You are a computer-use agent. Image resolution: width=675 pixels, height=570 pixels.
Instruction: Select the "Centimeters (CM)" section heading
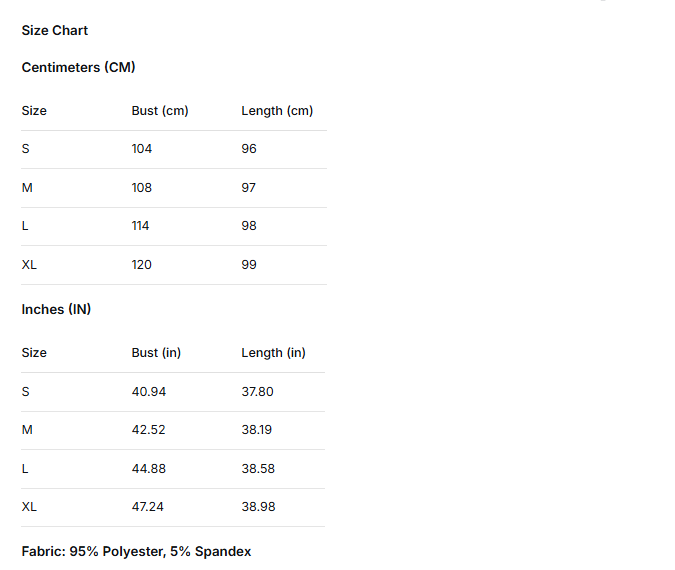[x=78, y=68]
